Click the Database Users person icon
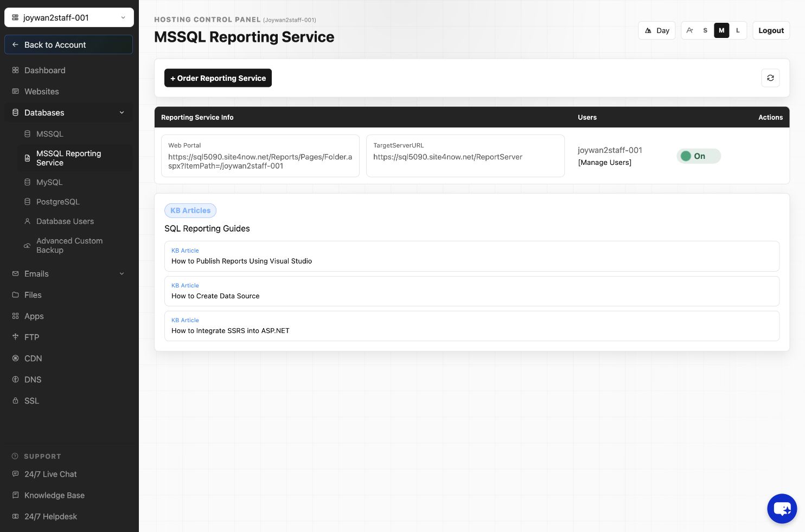Viewport: 805px width, 532px height. click(x=27, y=221)
